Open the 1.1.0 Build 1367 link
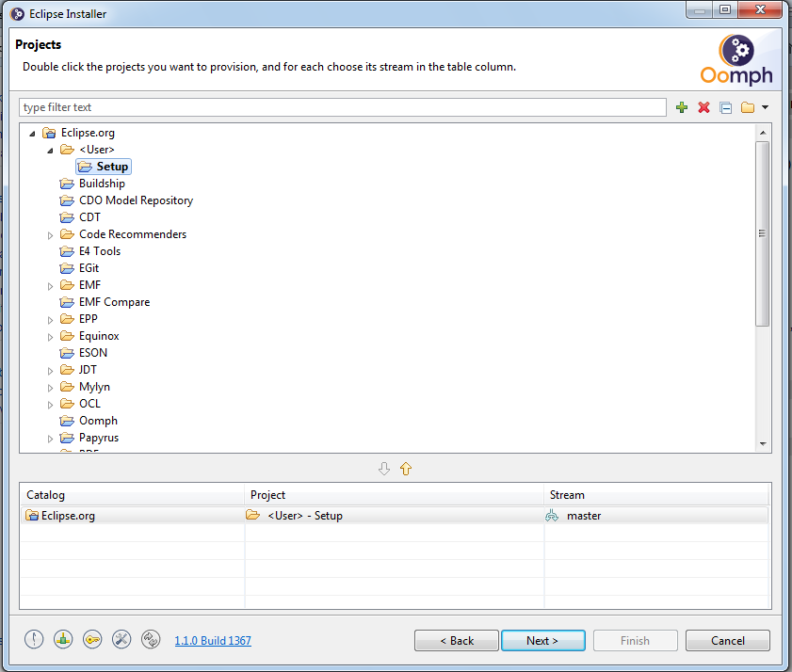 pos(213,641)
